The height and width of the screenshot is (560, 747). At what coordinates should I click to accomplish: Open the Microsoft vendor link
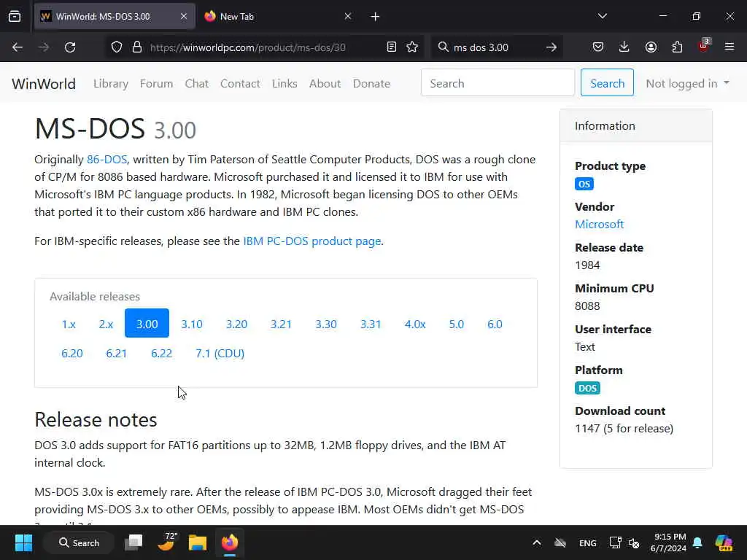[x=600, y=225]
